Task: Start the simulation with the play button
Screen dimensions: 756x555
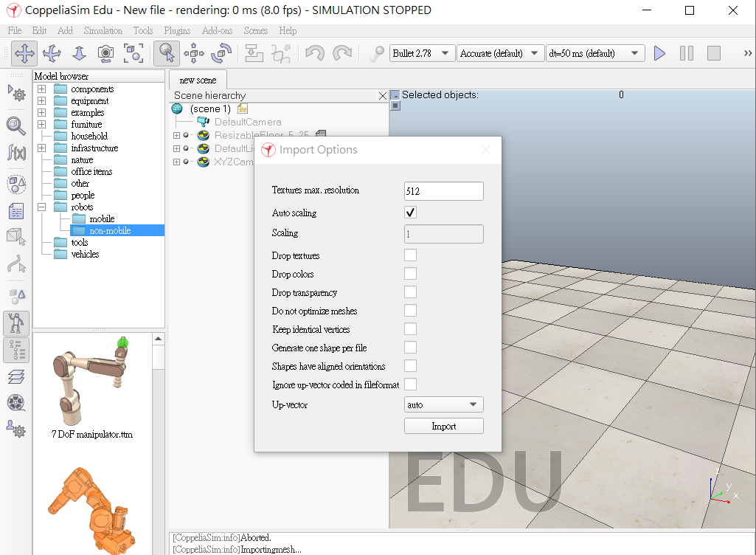Action: coord(659,53)
